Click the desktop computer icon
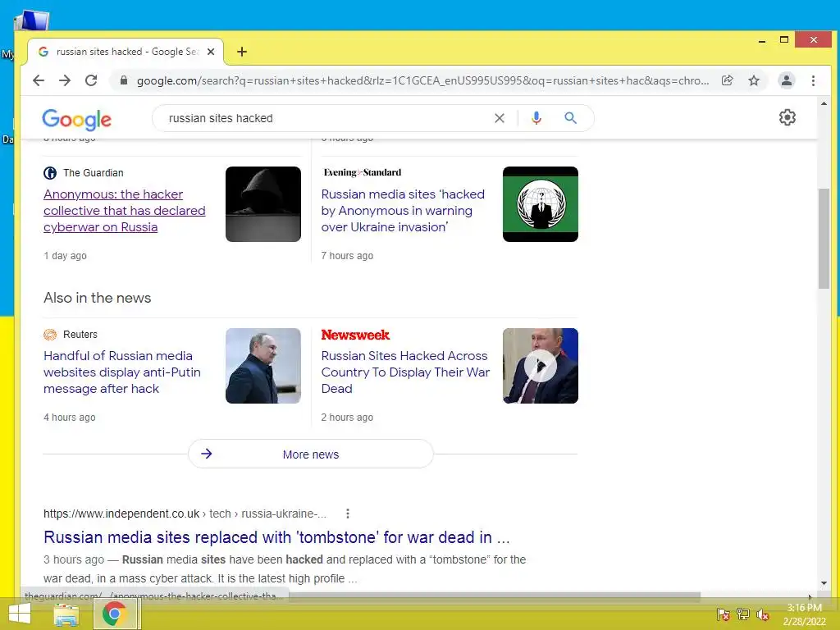The width and height of the screenshot is (840, 630). (x=32, y=21)
